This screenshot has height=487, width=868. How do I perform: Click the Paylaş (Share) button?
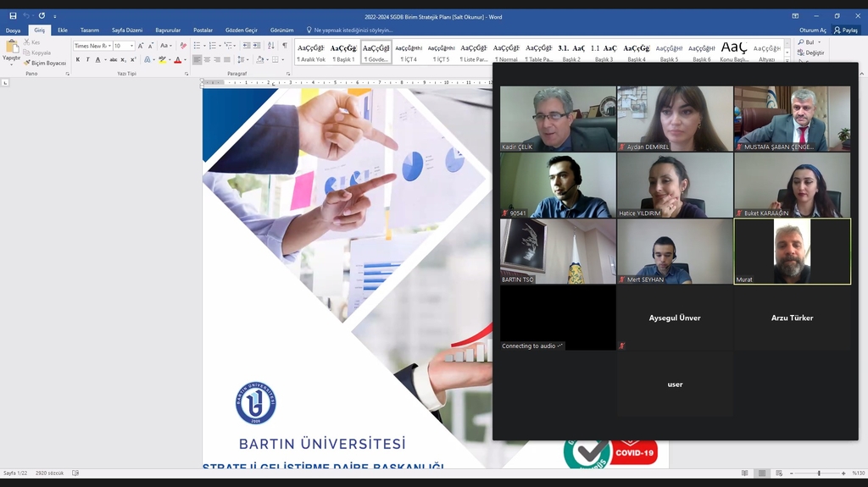tap(845, 30)
